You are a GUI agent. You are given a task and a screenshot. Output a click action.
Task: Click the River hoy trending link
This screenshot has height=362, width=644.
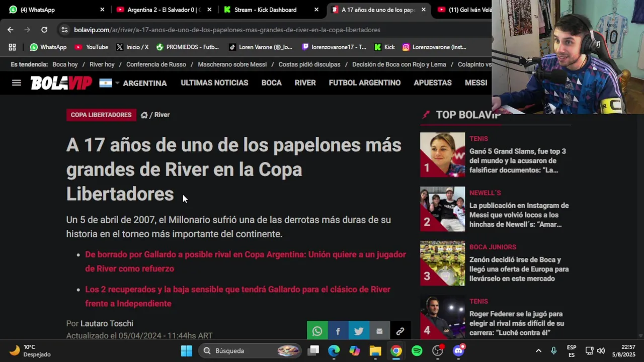point(102,64)
